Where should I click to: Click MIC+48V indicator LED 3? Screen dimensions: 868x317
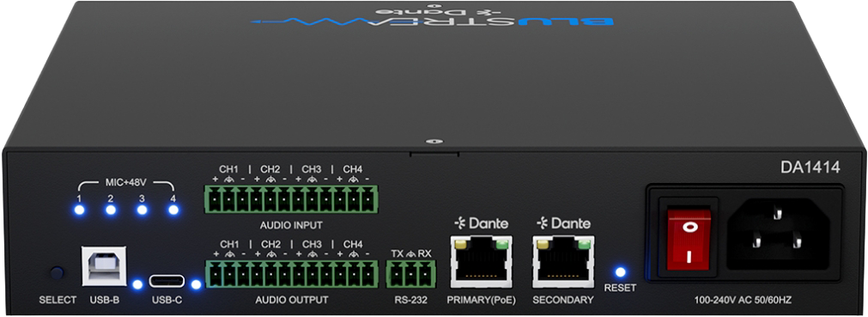click(142, 210)
